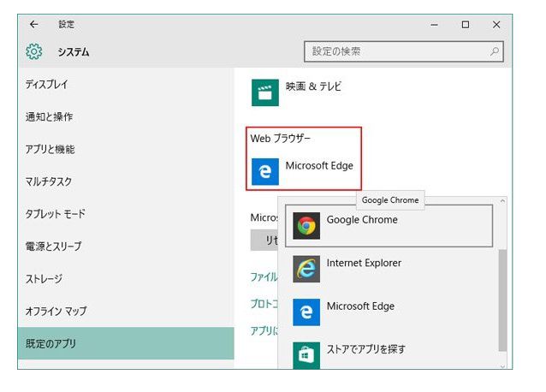Viewport: 546px width, 392px height.
Task: Open the プロトコル defaults link
Action: click(x=264, y=304)
